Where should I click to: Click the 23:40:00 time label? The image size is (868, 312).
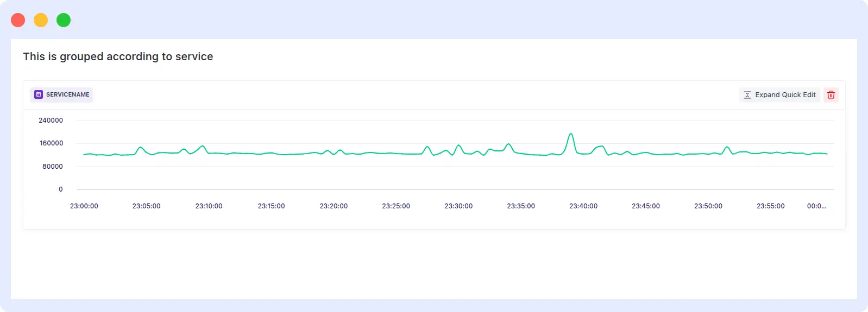click(583, 206)
